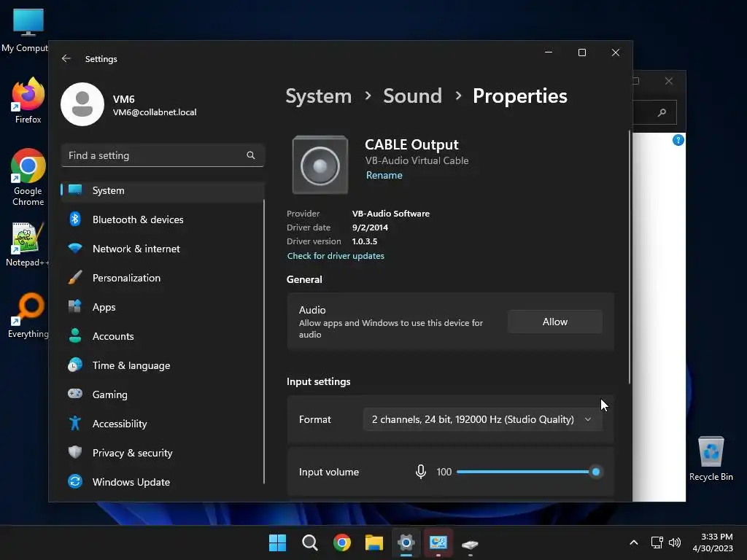Viewport: 747px width, 560px height.
Task: Open the Firefox desktop shortcut
Action: pos(28,100)
